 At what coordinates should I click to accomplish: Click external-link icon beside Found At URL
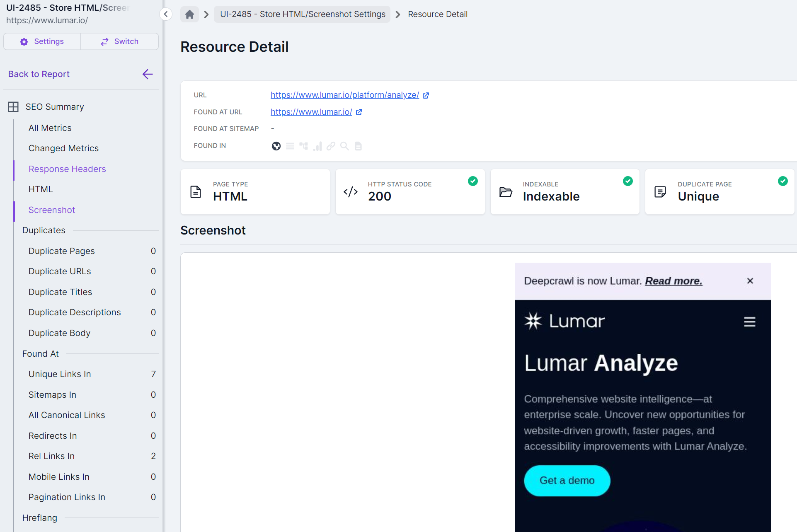(x=359, y=112)
